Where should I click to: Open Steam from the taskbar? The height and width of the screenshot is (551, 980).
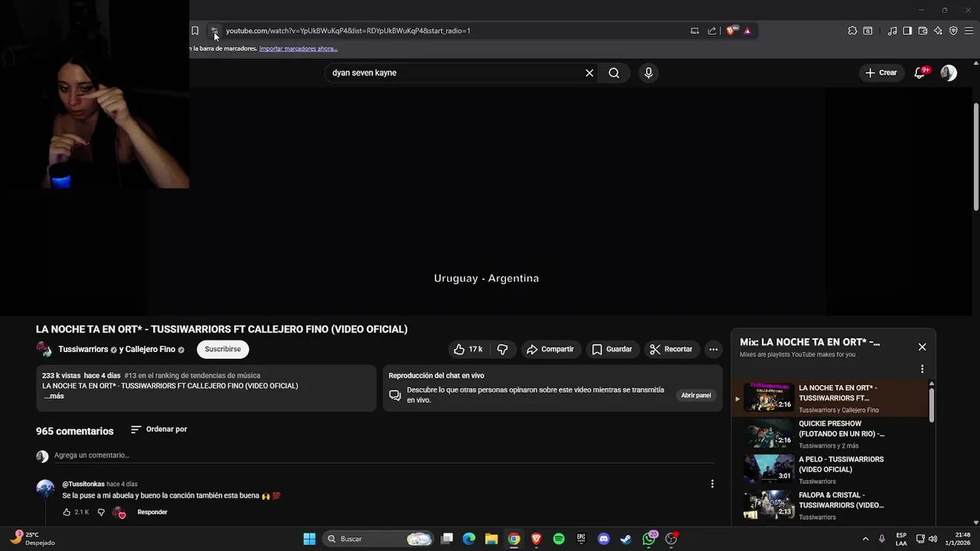point(626,539)
